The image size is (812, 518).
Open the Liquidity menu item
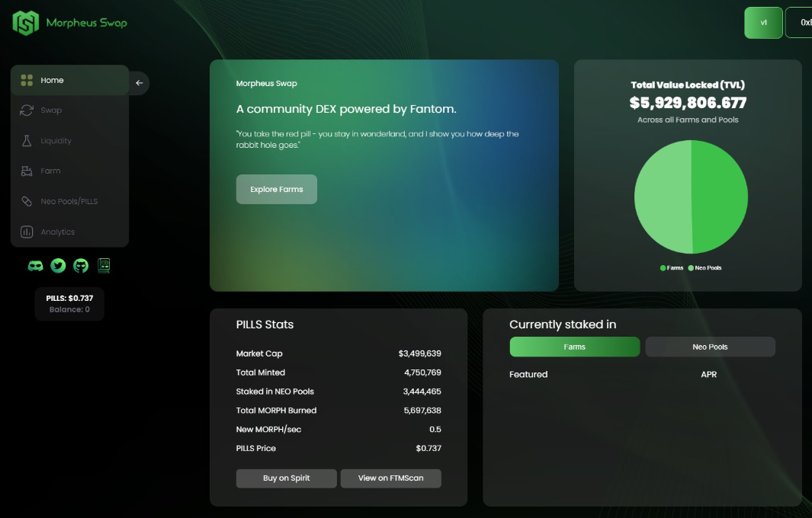(x=69, y=141)
